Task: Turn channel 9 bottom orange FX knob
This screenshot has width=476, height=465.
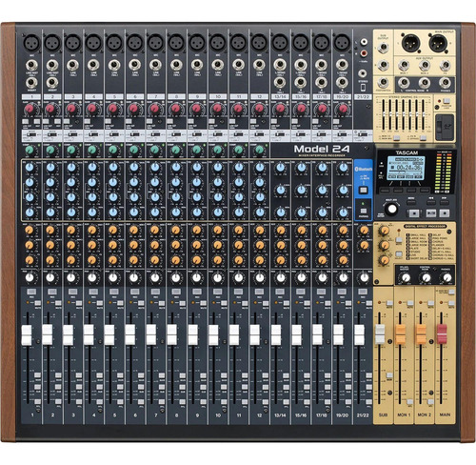Action: click(x=197, y=260)
